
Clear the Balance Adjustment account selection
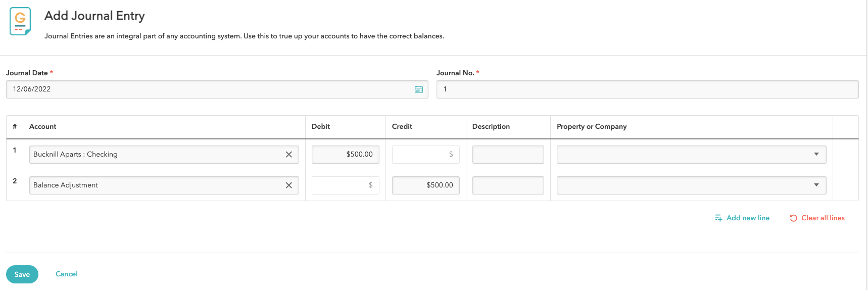coord(288,185)
